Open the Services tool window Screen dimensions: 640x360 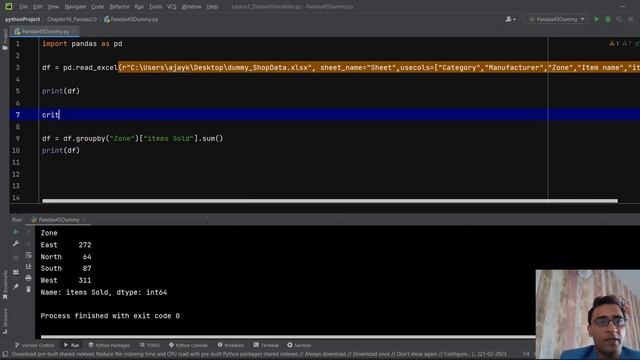point(299,345)
